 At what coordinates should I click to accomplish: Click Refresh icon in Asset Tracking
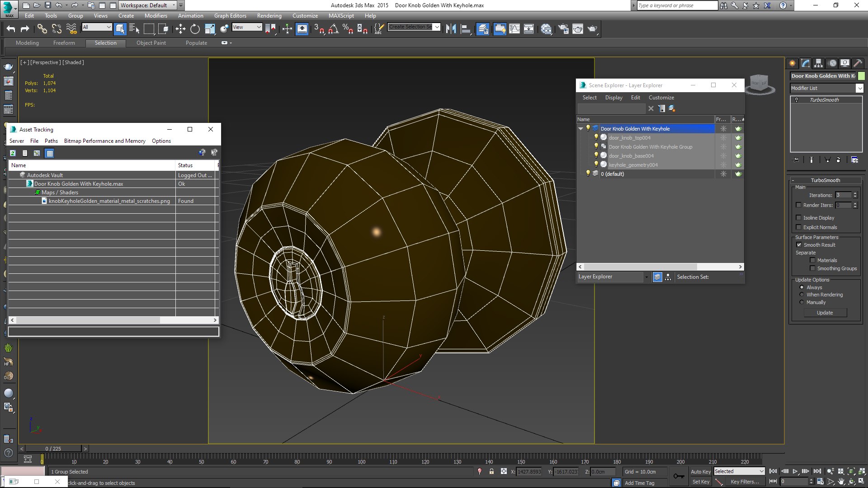pyautogui.click(x=13, y=153)
